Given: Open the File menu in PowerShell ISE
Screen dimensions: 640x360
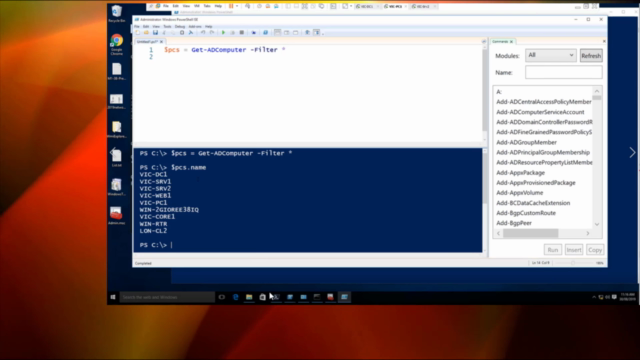Looking at the screenshot, I should click(x=137, y=27).
